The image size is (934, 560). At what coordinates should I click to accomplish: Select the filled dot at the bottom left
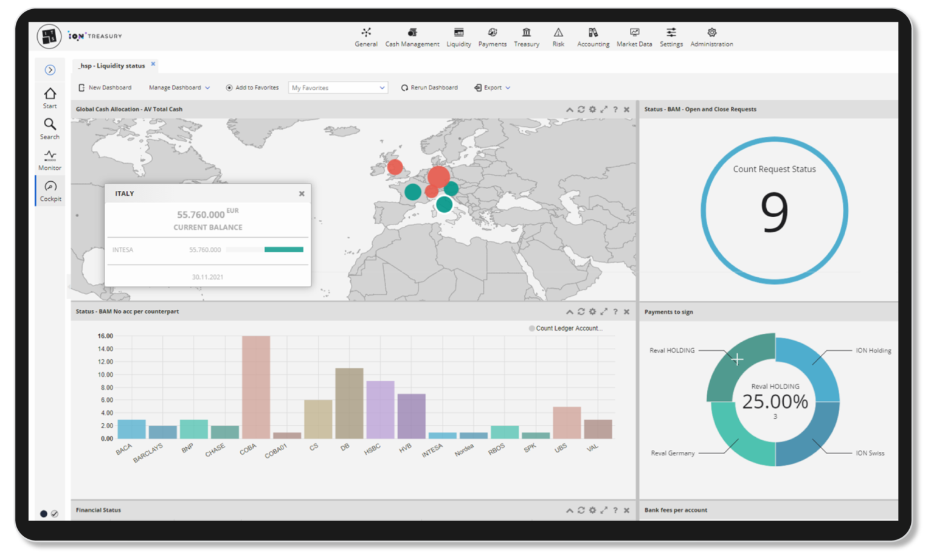pos(43,513)
